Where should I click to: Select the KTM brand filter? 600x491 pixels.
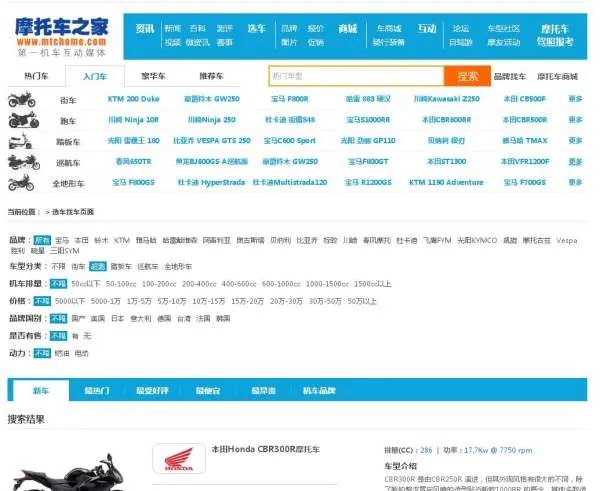[122, 240]
